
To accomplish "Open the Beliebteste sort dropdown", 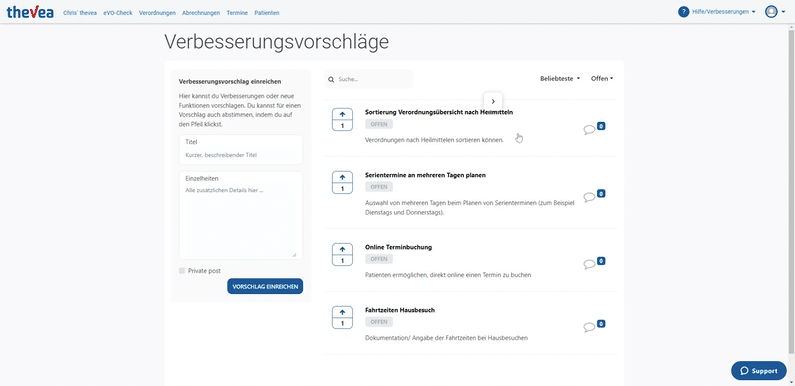I will 560,79.
